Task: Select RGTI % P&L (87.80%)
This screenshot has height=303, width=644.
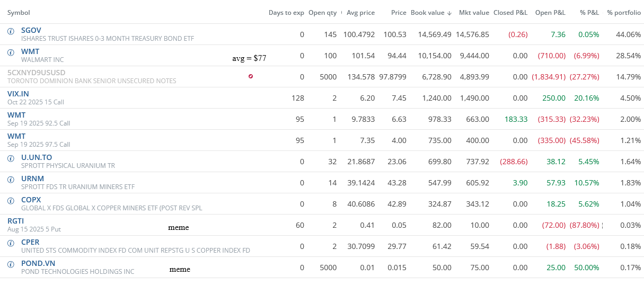Action: [x=585, y=225]
